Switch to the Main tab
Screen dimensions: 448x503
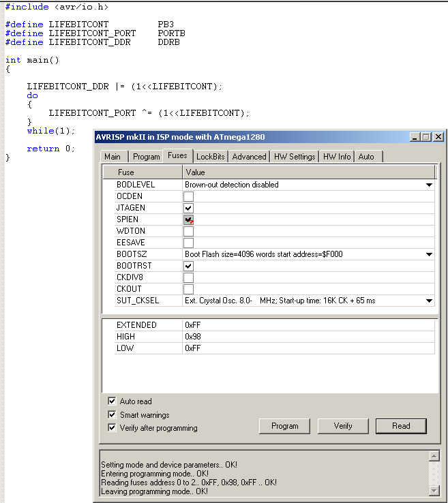pyautogui.click(x=114, y=157)
